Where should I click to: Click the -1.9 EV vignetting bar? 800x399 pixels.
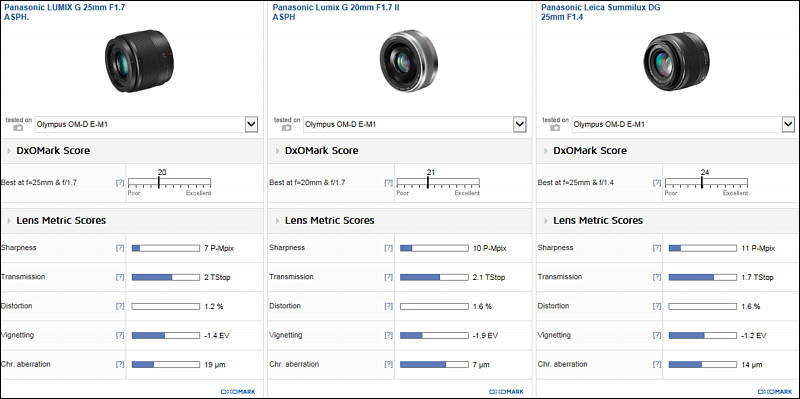[434, 336]
